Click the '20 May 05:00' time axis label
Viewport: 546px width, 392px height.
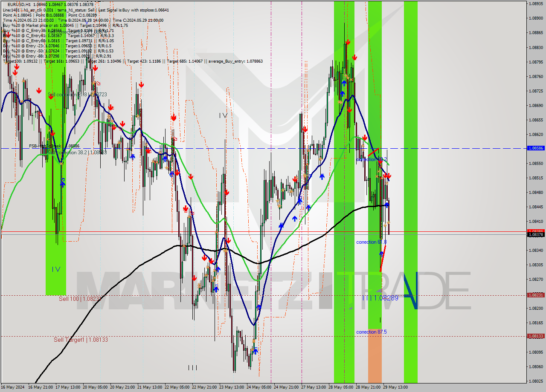pyautogui.click(x=95, y=387)
